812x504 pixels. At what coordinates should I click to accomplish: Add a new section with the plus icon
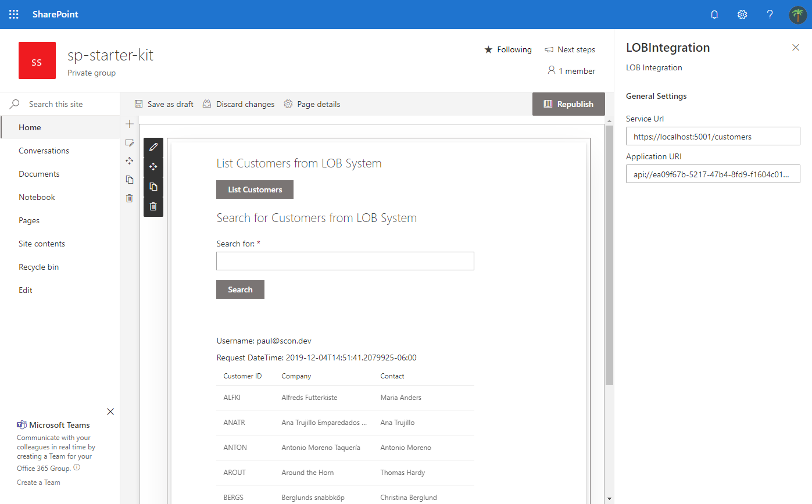(130, 124)
